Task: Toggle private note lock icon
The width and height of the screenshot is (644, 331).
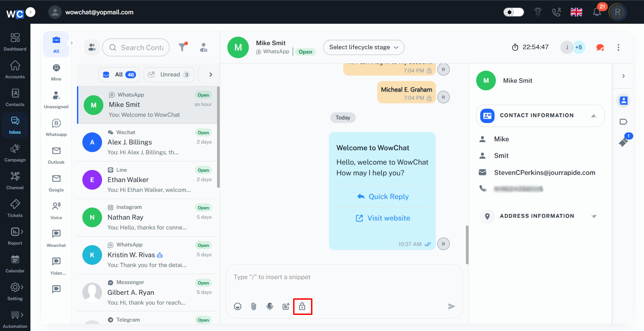Action: 302,306
